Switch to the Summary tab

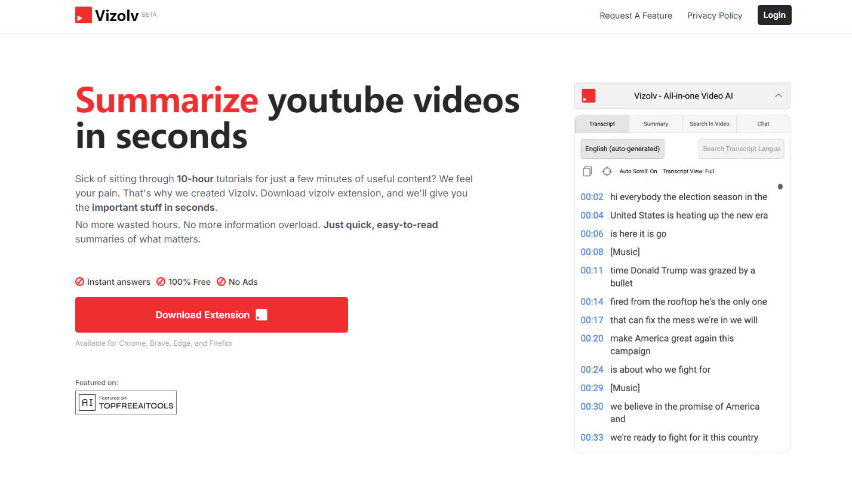point(656,124)
